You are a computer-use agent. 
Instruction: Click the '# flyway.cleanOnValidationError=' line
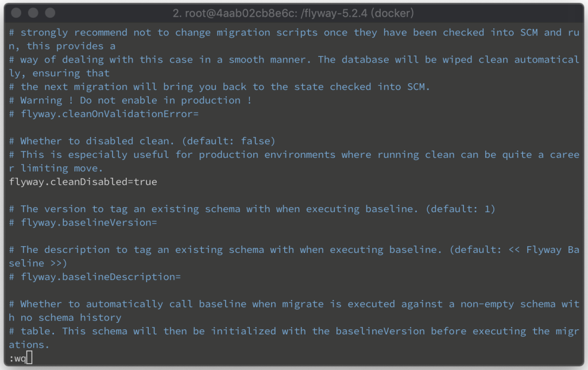[104, 114]
